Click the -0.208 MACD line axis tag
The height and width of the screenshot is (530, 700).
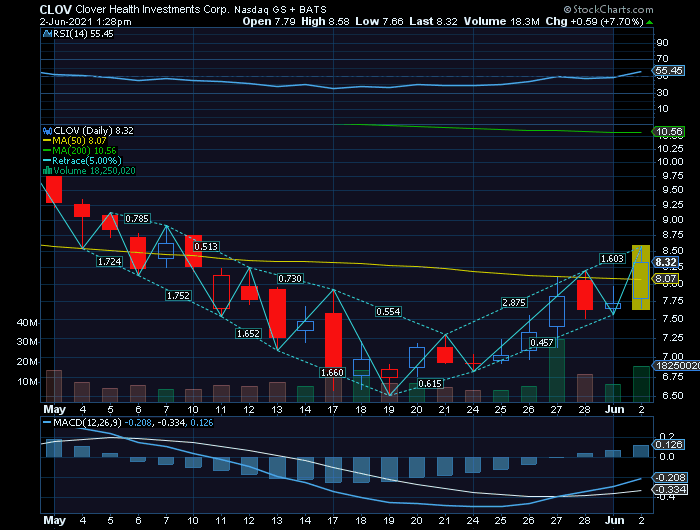tap(671, 477)
